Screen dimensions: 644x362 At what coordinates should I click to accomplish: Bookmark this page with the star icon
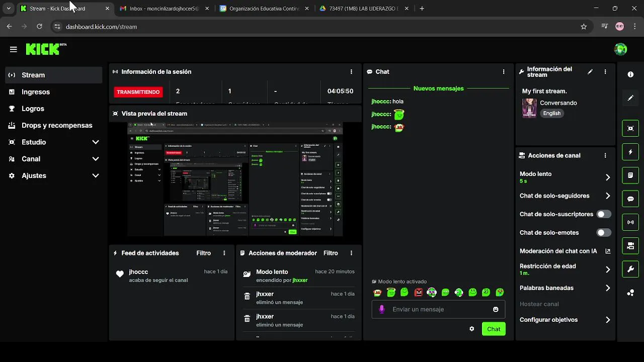click(x=584, y=27)
